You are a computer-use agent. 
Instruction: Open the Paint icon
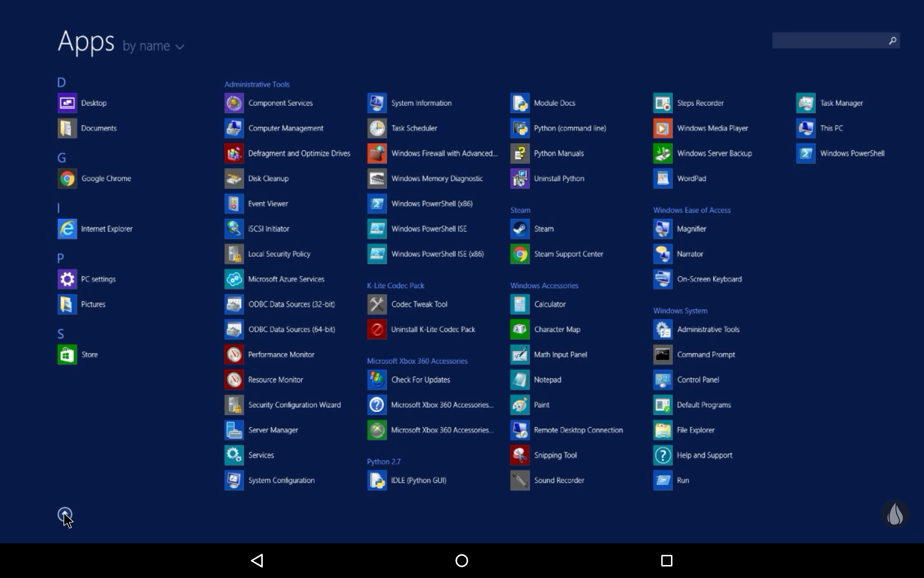coord(520,405)
